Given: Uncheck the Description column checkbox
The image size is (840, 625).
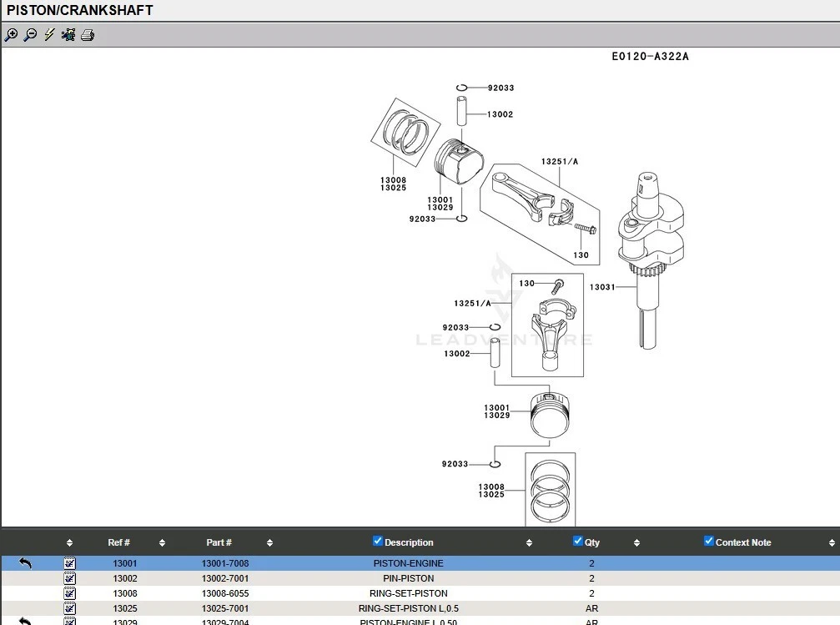Looking at the screenshot, I should [x=377, y=542].
